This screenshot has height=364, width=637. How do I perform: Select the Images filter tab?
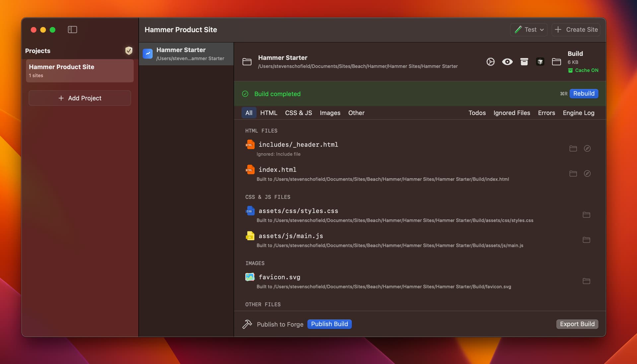(x=330, y=113)
